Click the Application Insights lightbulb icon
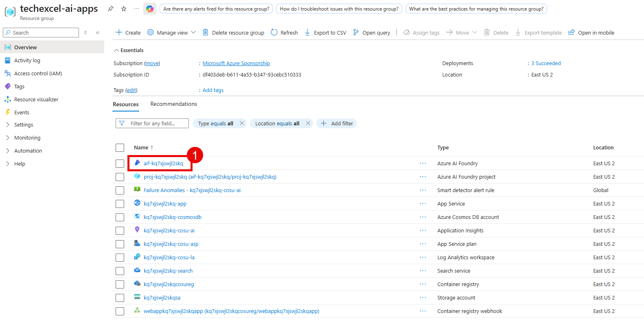 (x=137, y=230)
